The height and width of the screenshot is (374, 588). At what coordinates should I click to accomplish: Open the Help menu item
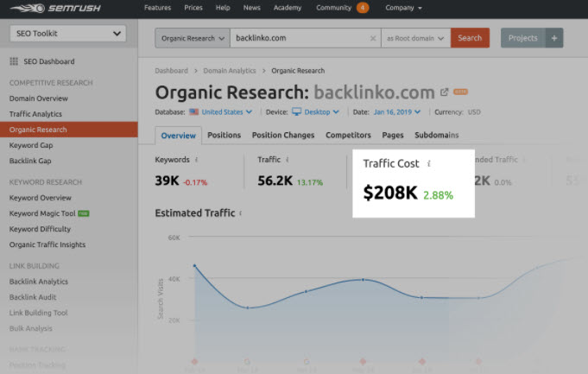223,8
